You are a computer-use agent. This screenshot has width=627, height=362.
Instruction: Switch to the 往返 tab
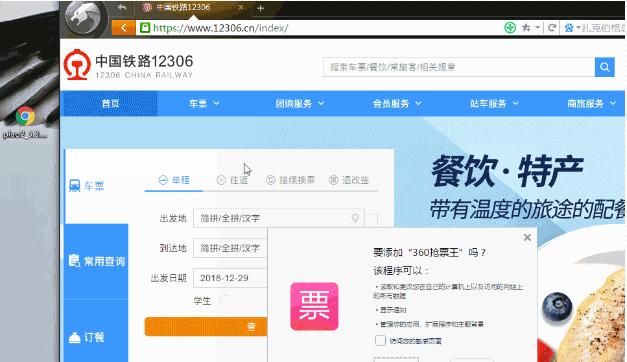(x=232, y=180)
